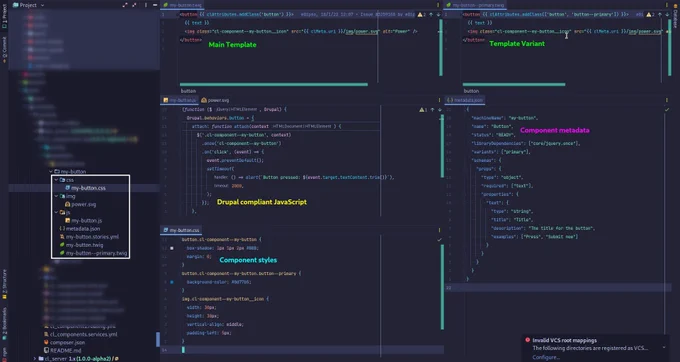Open the Commit tool window side tab
This screenshot has width=680, height=362.
point(4,50)
